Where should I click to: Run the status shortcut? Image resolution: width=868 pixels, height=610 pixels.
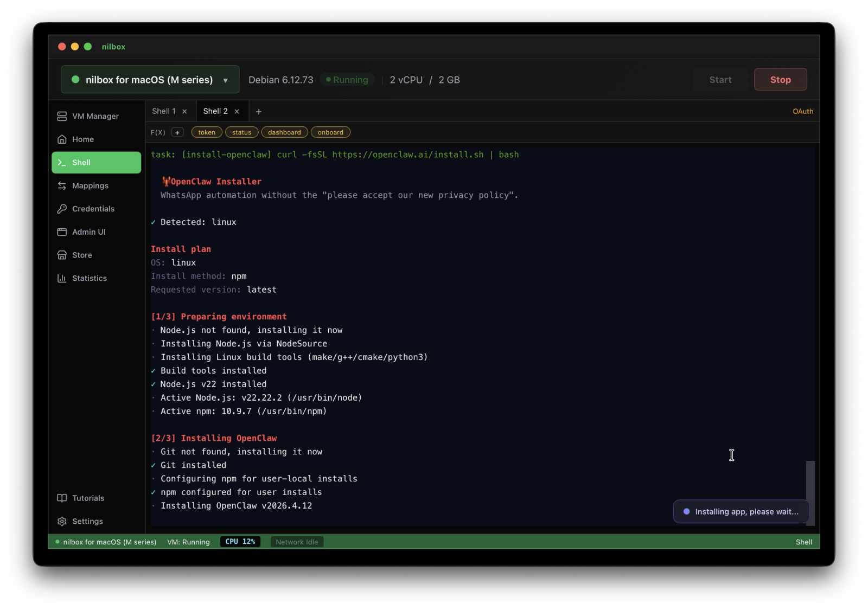click(242, 132)
